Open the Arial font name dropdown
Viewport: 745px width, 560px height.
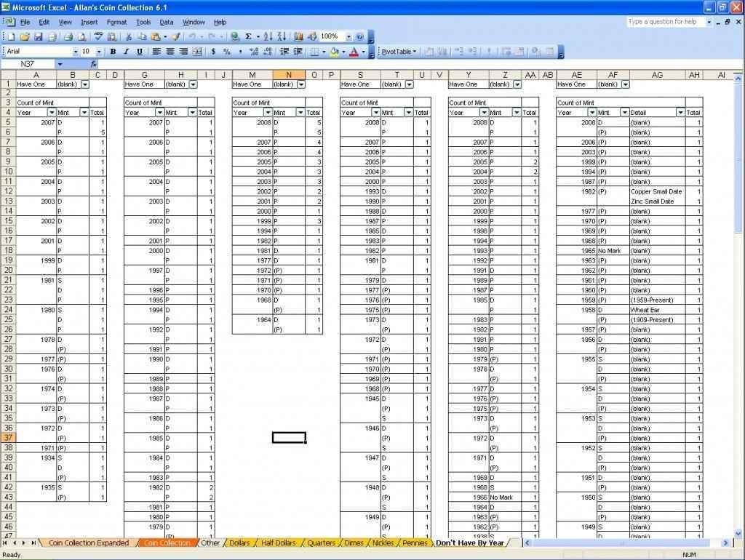pyautogui.click(x=75, y=52)
